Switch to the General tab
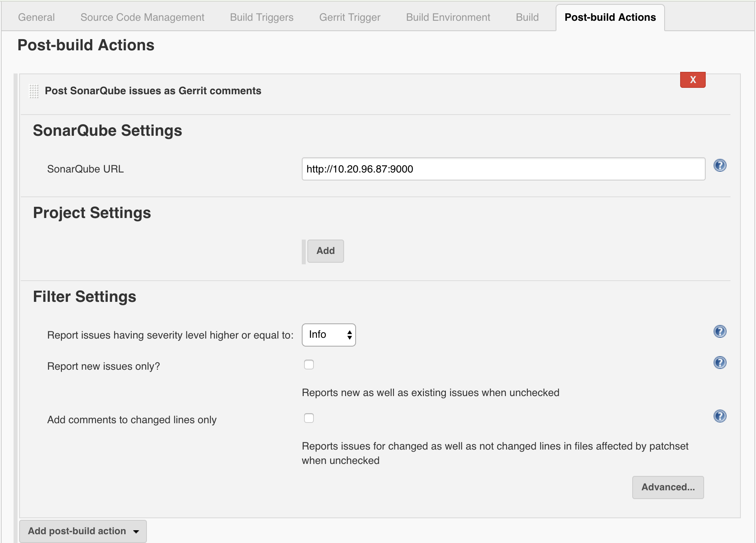 click(x=36, y=17)
